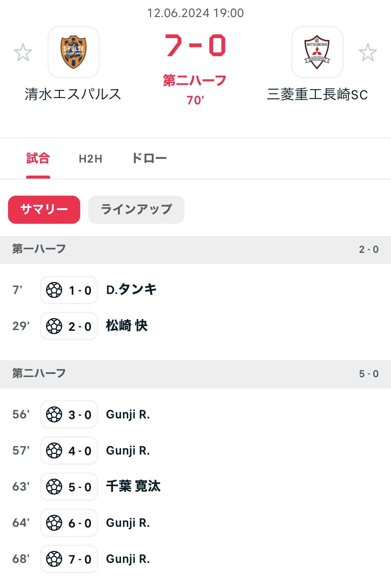Image resolution: width=391 pixels, height=588 pixels.
Task: Open scorer 松崎 快
Action: point(127,325)
